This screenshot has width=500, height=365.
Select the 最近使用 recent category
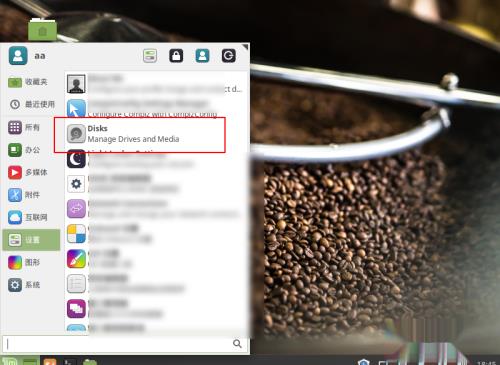click(31, 104)
